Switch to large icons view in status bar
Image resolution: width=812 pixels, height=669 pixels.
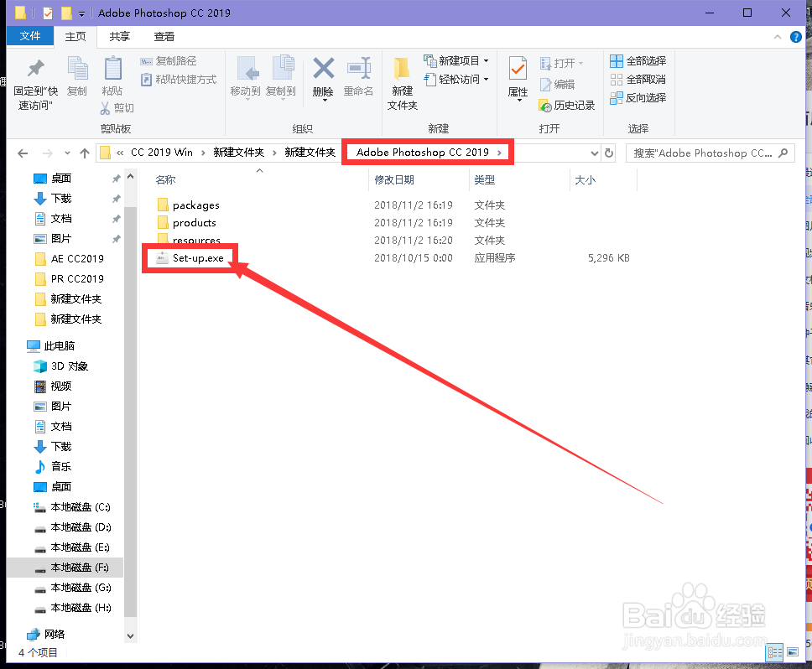coord(793,652)
